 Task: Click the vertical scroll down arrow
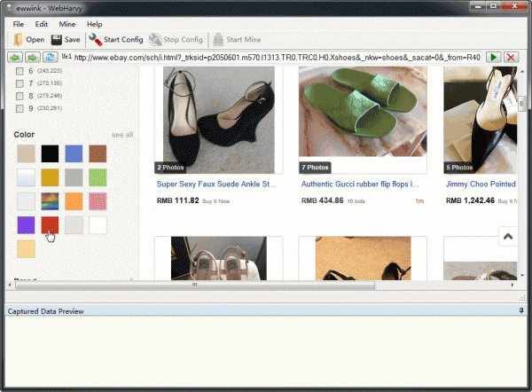pyautogui.click(x=522, y=276)
